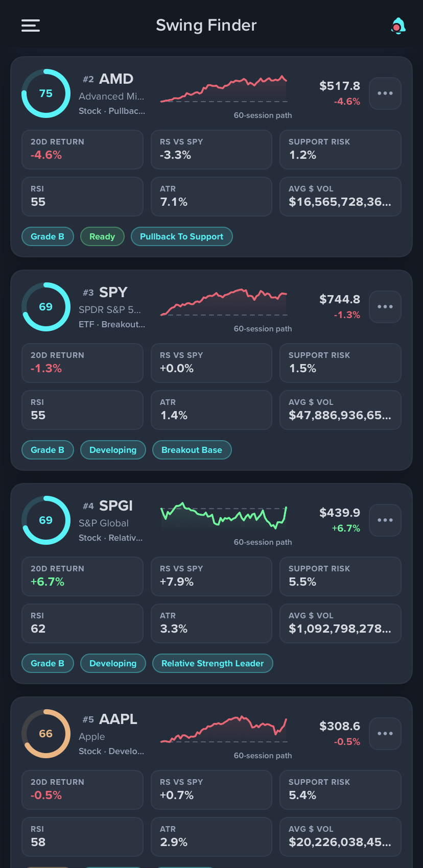Tap the AAPL score ring showing 66
This screenshot has width=423, height=868.
coord(46,734)
